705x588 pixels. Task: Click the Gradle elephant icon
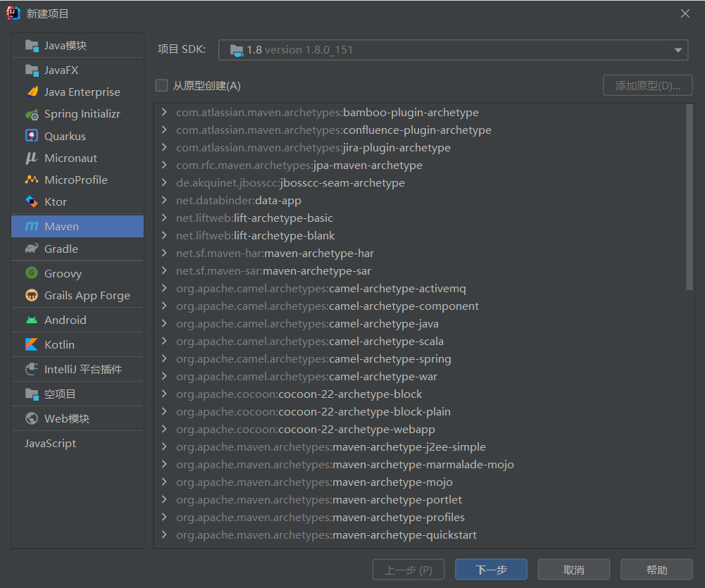32,249
